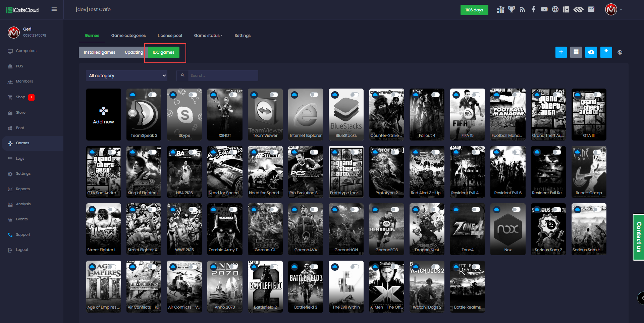
Task: Select the Updating tab
Action: tap(134, 52)
